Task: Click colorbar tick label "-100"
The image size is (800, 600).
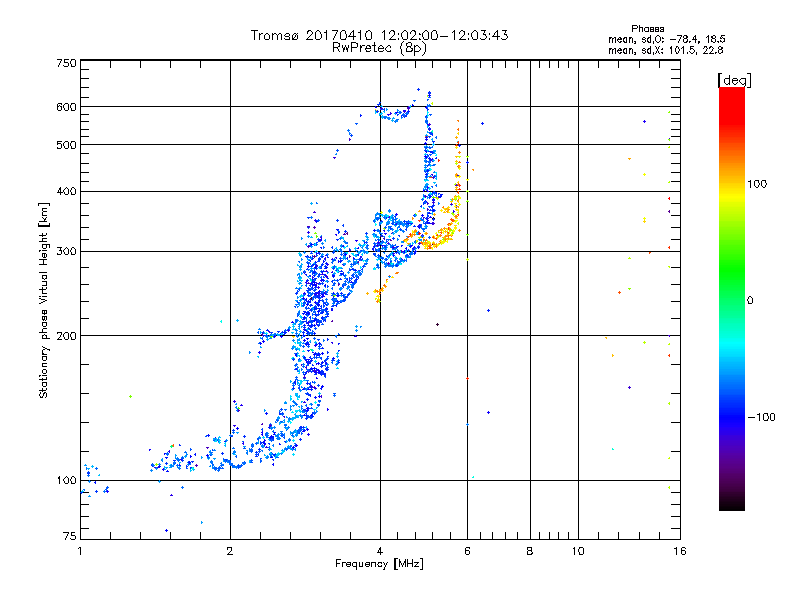Action: (761, 417)
